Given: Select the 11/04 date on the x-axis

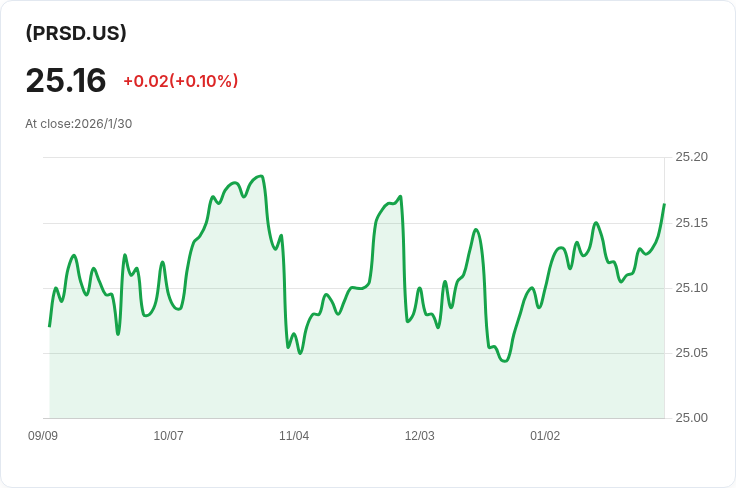Looking at the screenshot, I should pyautogui.click(x=294, y=436).
